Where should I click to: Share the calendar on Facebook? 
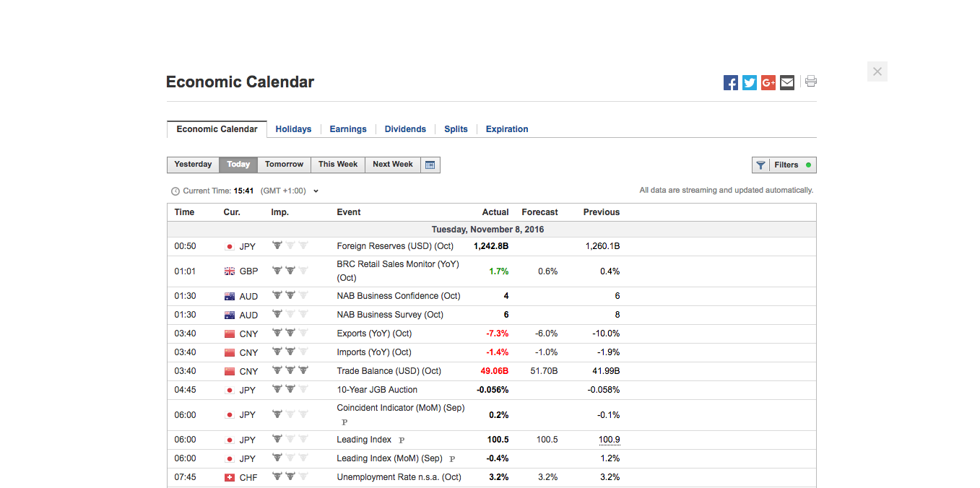click(730, 82)
